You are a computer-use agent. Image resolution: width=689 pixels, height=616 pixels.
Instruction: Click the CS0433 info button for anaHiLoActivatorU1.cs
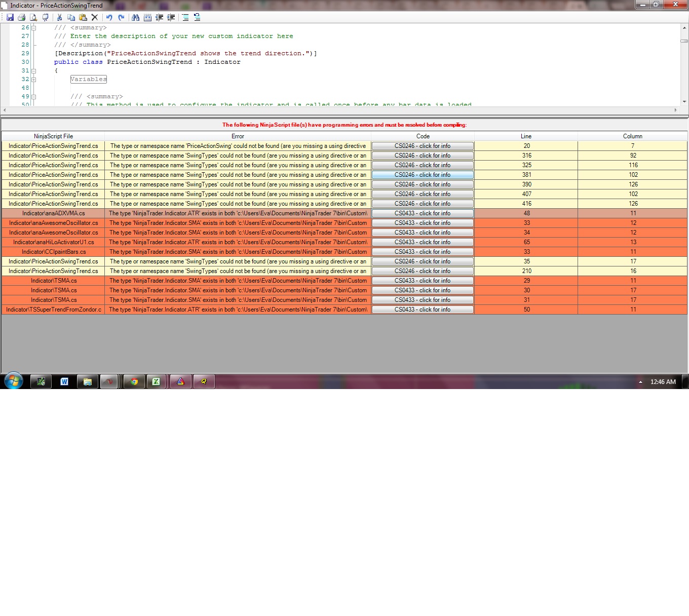[423, 242]
